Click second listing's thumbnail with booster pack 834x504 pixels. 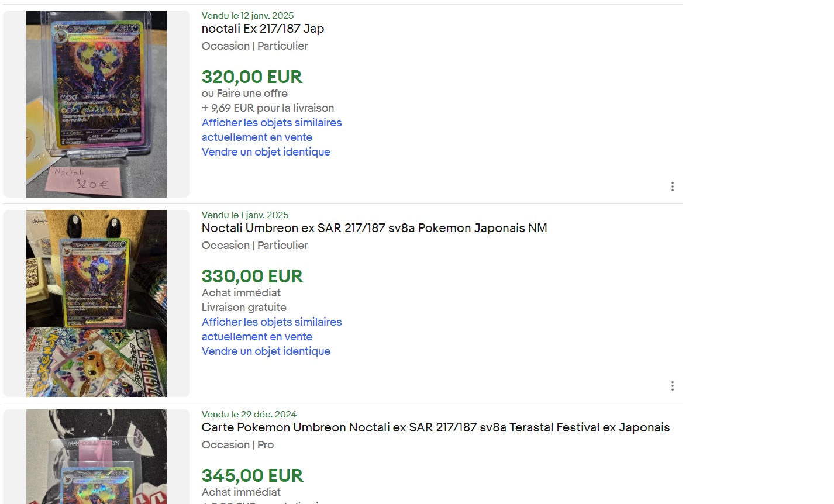[x=97, y=303]
